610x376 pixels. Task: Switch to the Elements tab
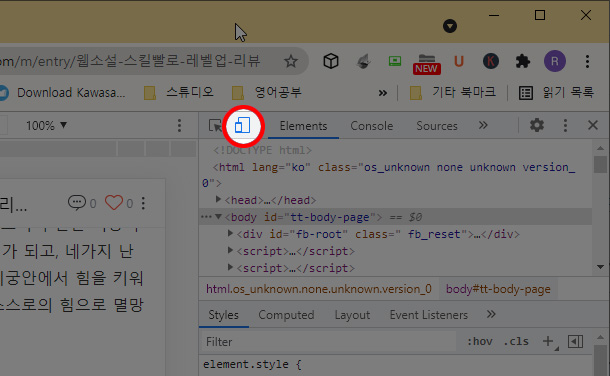tap(303, 126)
